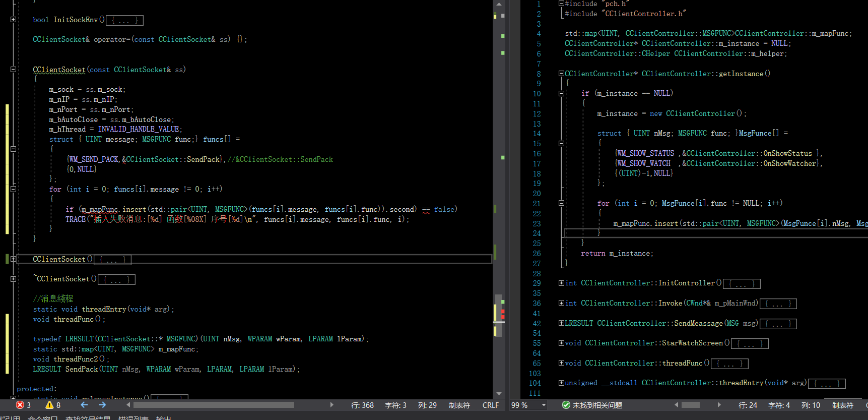
Task: Click 'm_hThread = INVALID_HANDLE_VALUE' line
Action: [115, 129]
